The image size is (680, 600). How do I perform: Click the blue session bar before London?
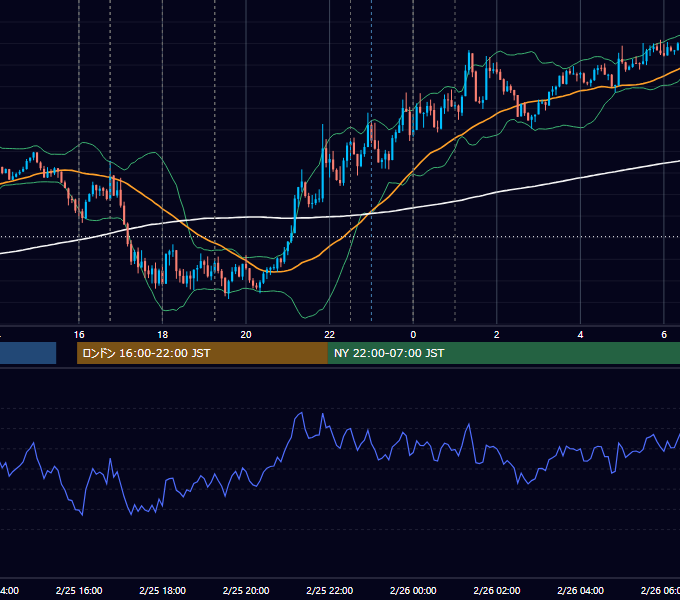tap(28, 353)
